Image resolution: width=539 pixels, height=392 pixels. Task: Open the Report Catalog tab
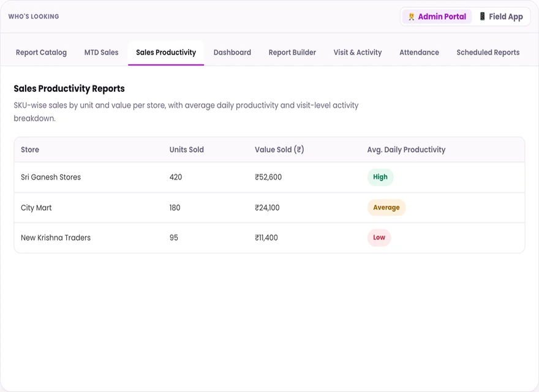coord(41,52)
